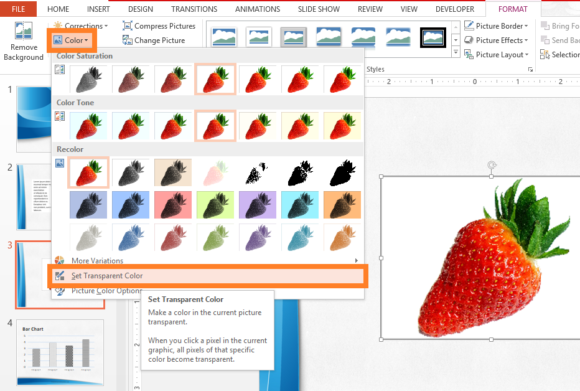Click the Set Transparent Color eyedropper
Screen dimensions: 580x391
60,276
